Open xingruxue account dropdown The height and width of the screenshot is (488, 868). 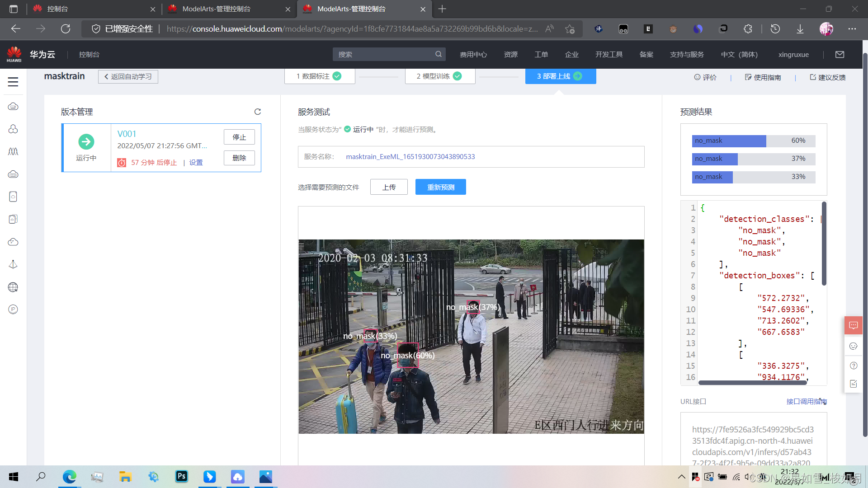click(x=793, y=54)
